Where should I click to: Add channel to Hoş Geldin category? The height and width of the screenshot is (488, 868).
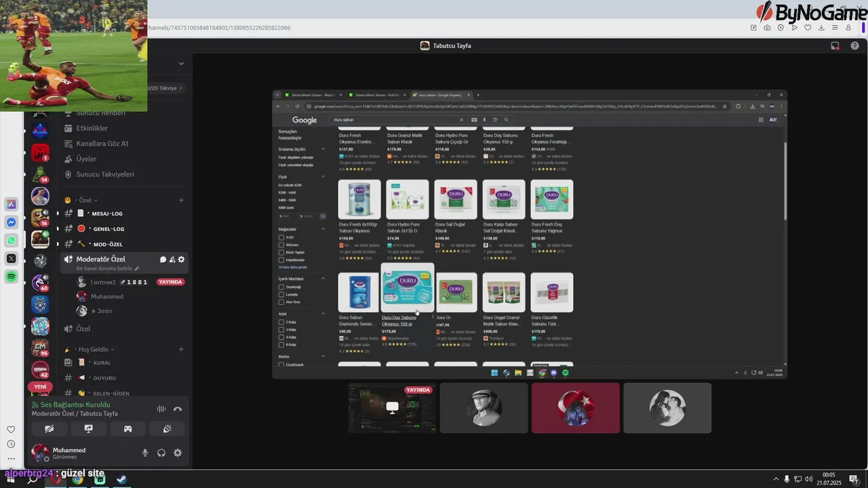click(x=181, y=349)
